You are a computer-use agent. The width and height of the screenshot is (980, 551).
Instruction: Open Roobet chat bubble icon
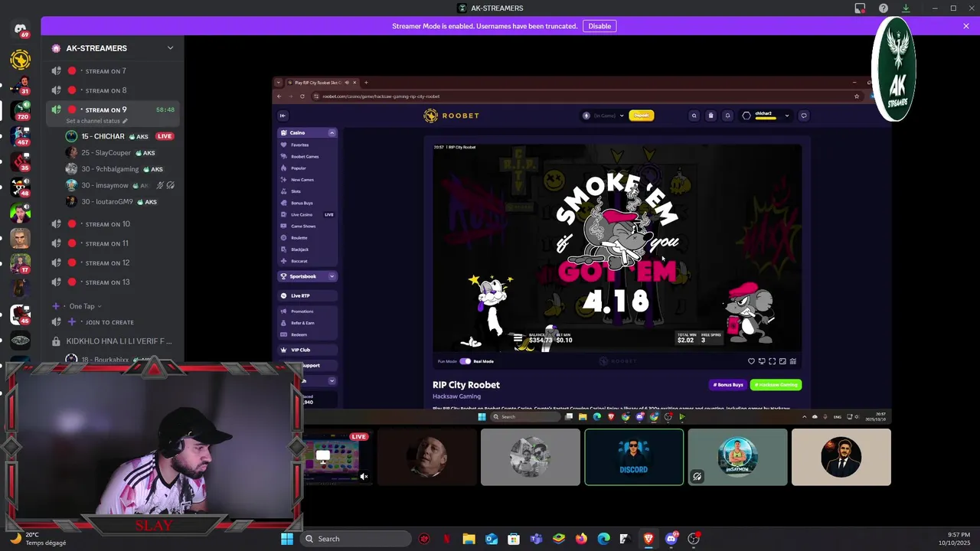coord(803,116)
